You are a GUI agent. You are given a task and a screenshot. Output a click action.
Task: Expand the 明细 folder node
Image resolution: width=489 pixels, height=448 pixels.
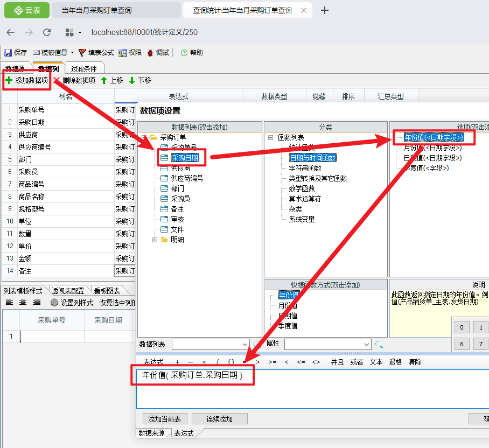point(155,240)
